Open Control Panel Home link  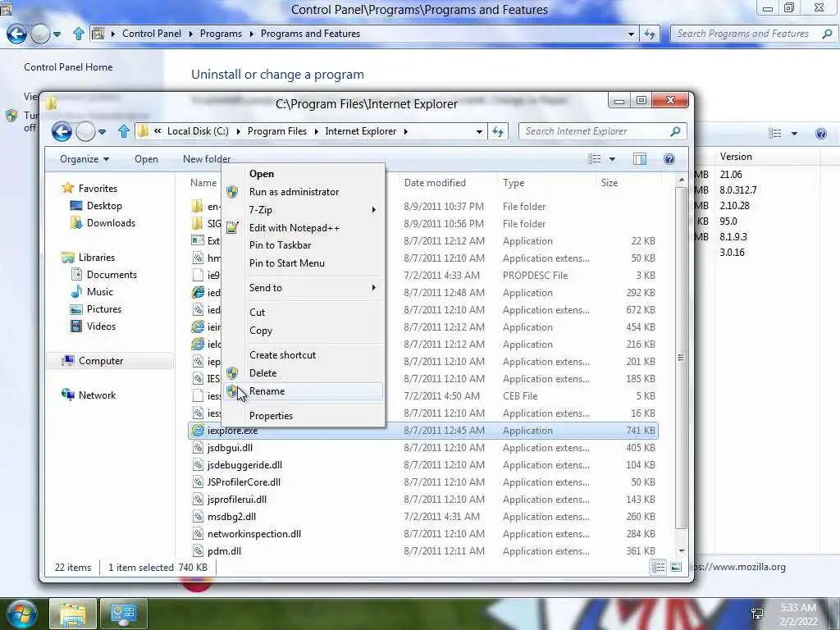tap(68, 67)
